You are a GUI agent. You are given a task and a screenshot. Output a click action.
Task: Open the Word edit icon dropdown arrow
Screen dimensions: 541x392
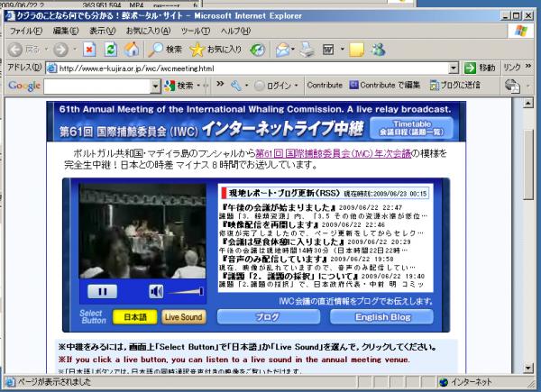pos(342,50)
